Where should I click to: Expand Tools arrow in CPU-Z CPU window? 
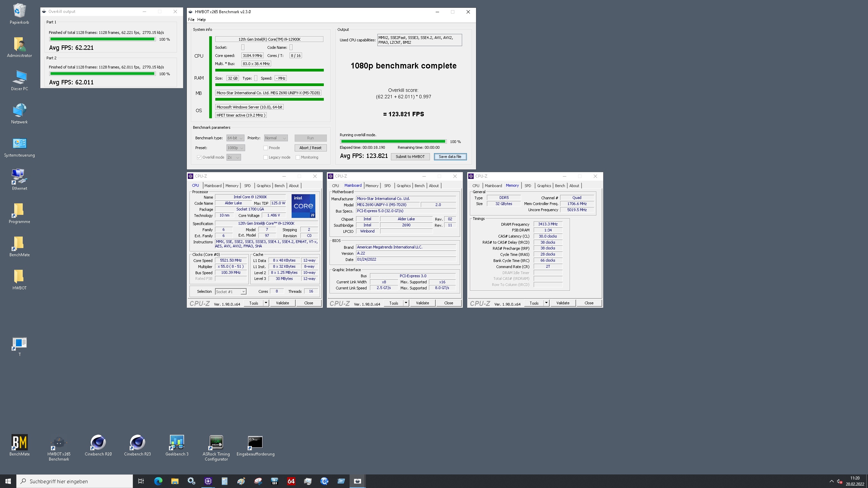tap(266, 303)
